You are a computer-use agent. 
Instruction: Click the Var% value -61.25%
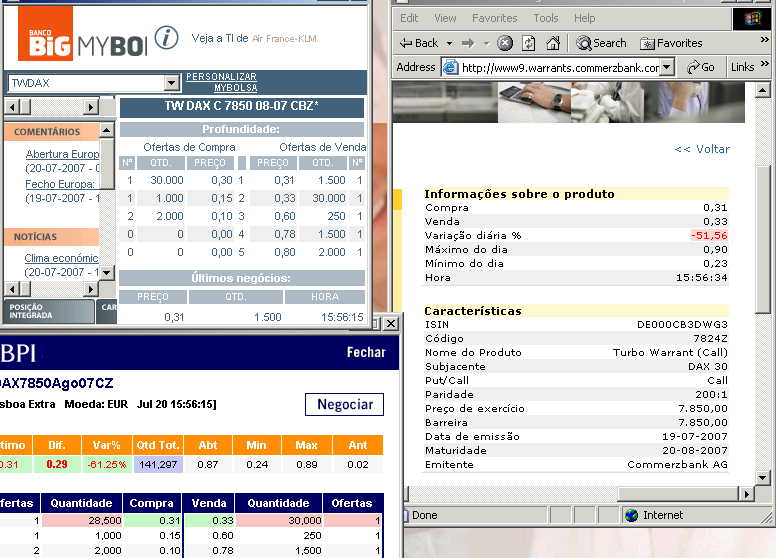(106, 465)
